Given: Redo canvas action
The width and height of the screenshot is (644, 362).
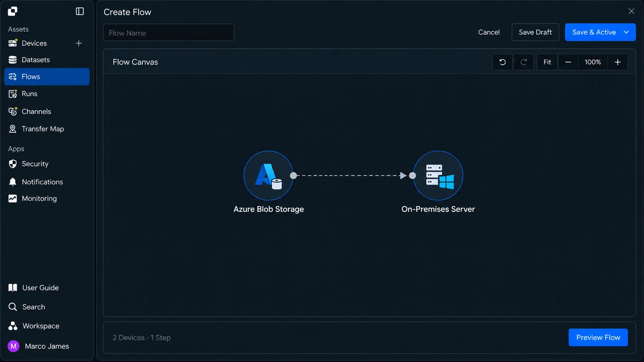Looking at the screenshot, I should pyautogui.click(x=523, y=62).
